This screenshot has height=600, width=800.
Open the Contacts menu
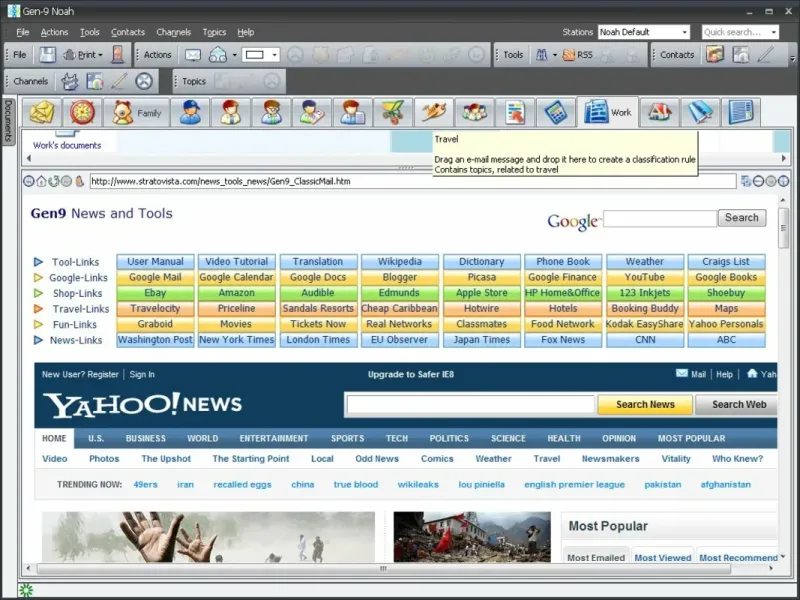click(128, 32)
